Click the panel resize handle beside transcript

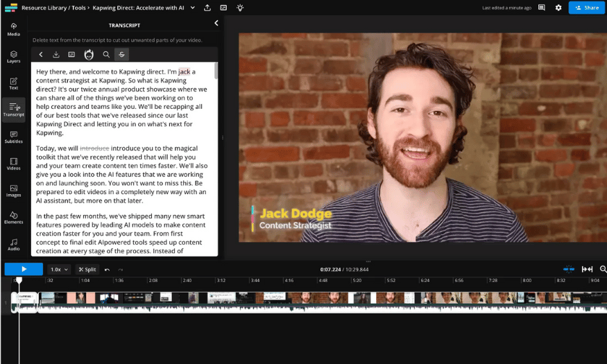222,137
